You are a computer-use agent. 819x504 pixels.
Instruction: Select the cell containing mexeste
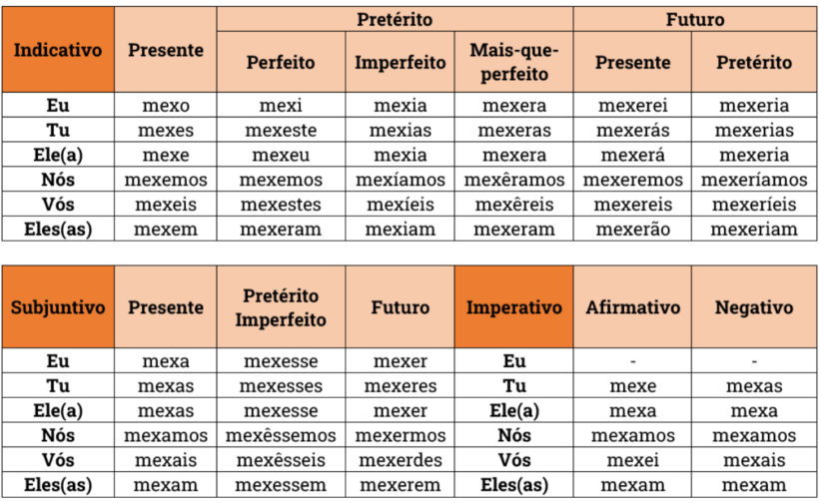281,130
